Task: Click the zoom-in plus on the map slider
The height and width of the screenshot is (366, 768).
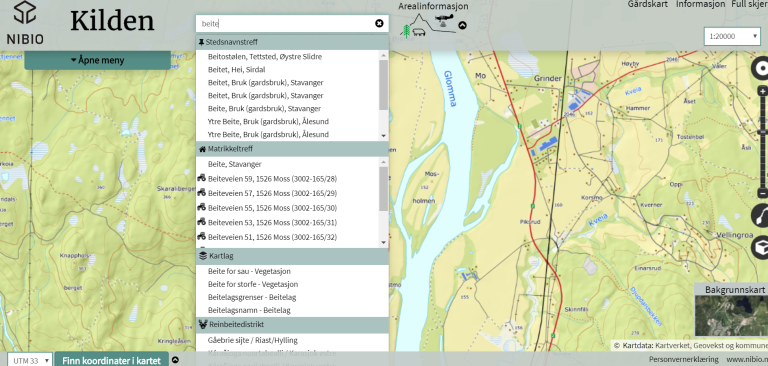Action: click(762, 91)
